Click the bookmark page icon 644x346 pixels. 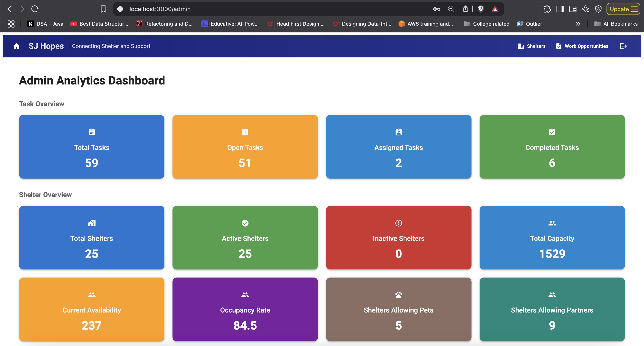pos(103,9)
